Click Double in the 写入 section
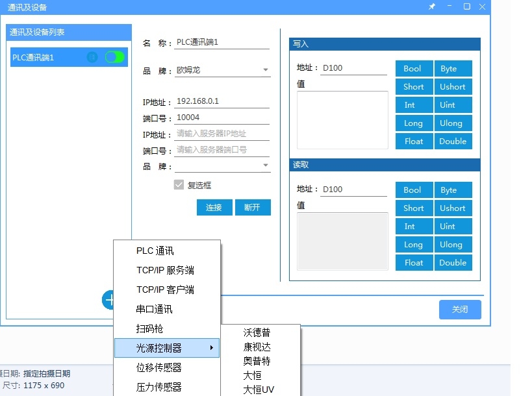Image resolution: width=532 pixels, height=396 pixels. [453, 141]
